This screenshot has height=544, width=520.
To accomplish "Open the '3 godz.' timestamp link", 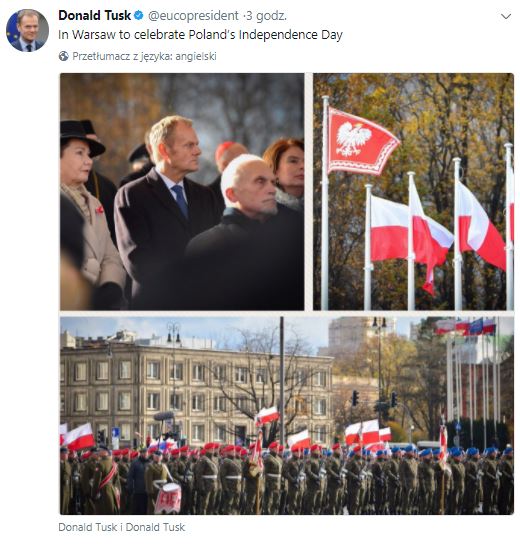I will [x=267, y=16].
